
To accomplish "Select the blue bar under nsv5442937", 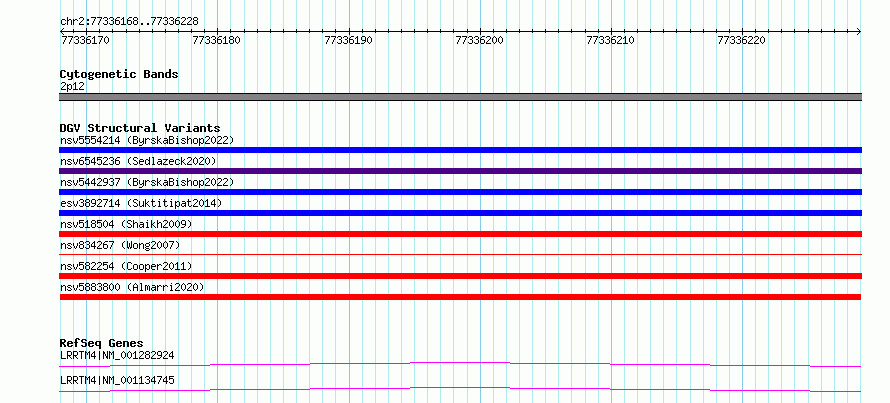I will tap(460, 192).
